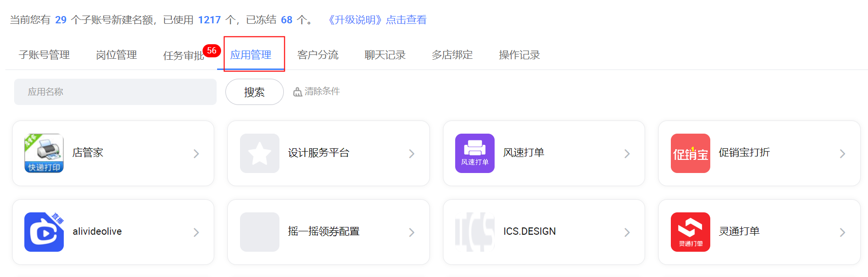Click the 摇一摇领券配置 name text
The image size is (868, 277).
324,231
